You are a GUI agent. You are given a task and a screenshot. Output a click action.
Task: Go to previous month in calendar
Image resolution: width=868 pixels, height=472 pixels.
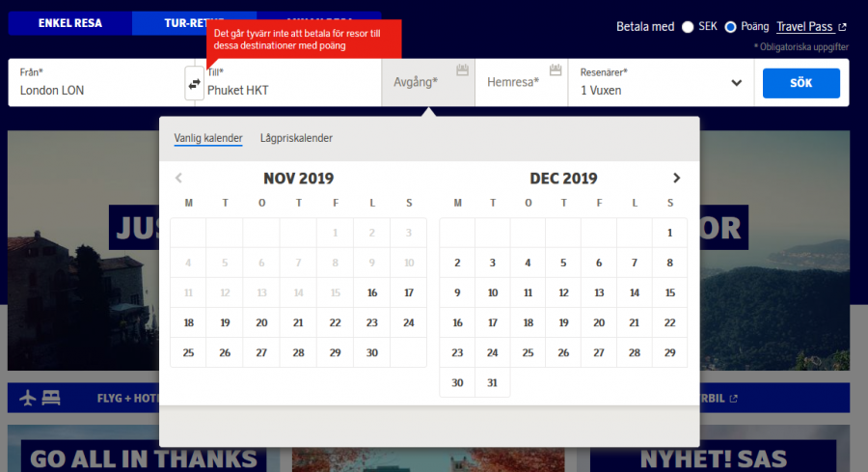point(178,178)
